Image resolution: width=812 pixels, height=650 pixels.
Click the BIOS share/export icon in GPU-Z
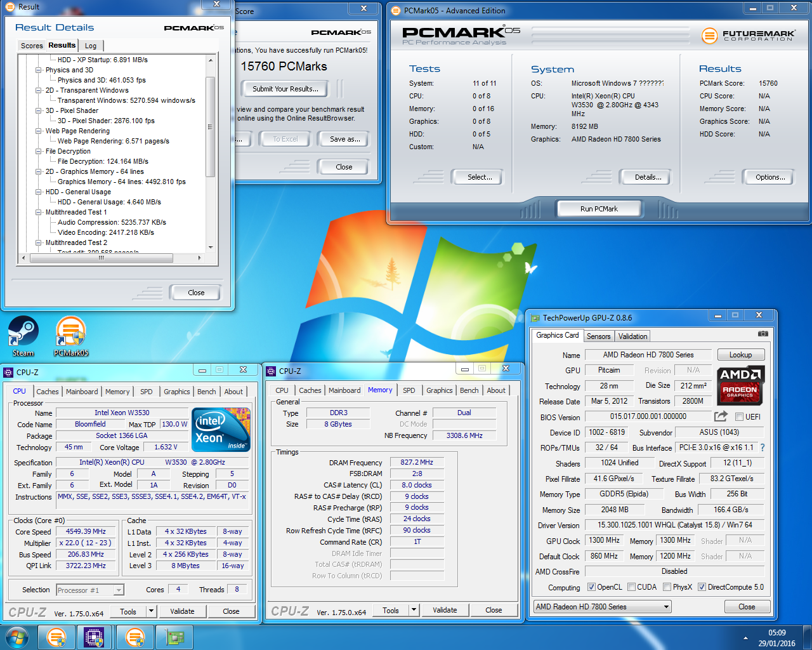click(x=721, y=416)
